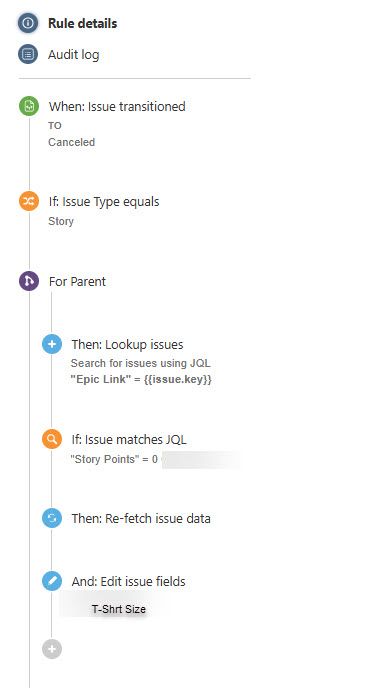Select the 'For Parent' branch label
Image resolution: width=381 pixels, height=688 pixels.
[x=77, y=281]
